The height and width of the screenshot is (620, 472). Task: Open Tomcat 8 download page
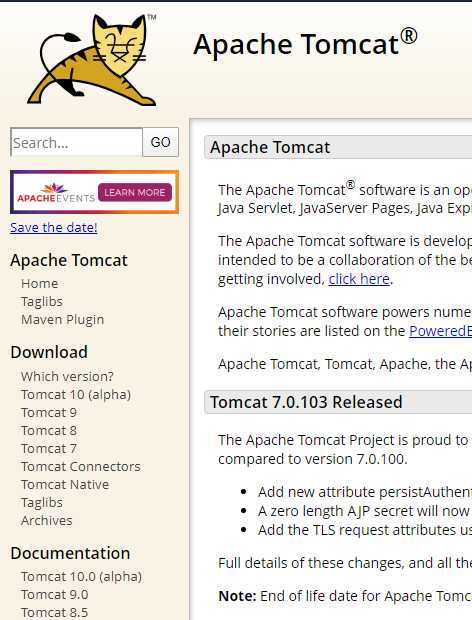pos(49,430)
